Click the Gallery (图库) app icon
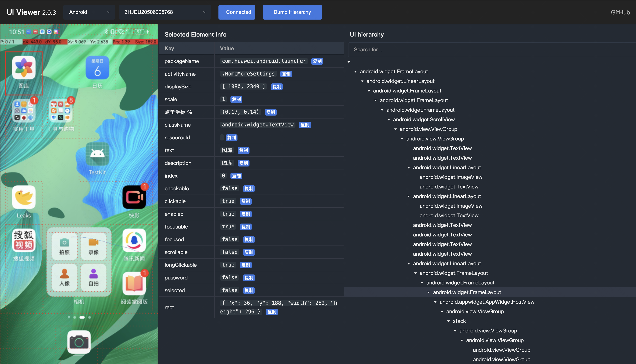Screen dimensions: 636x364 pyautogui.click(x=24, y=68)
